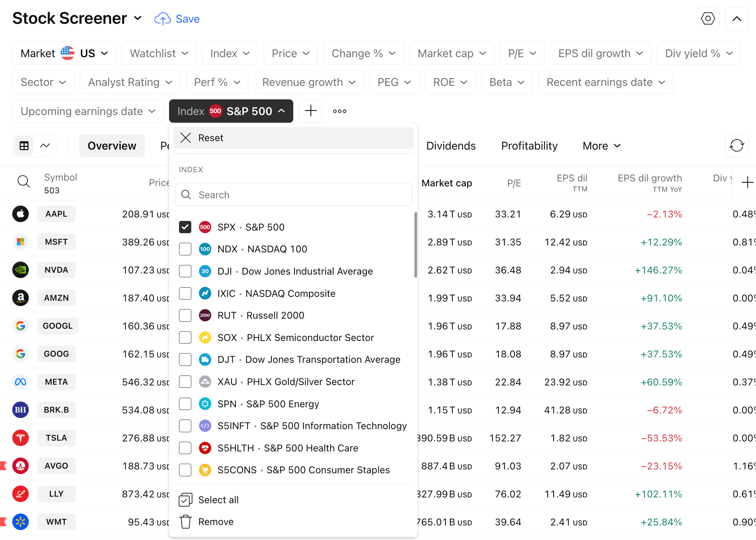The height and width of the screenshot is (540, 756).
Task: Check the NDX NASDAQ 100 checkbox
Action: point(185,249)
